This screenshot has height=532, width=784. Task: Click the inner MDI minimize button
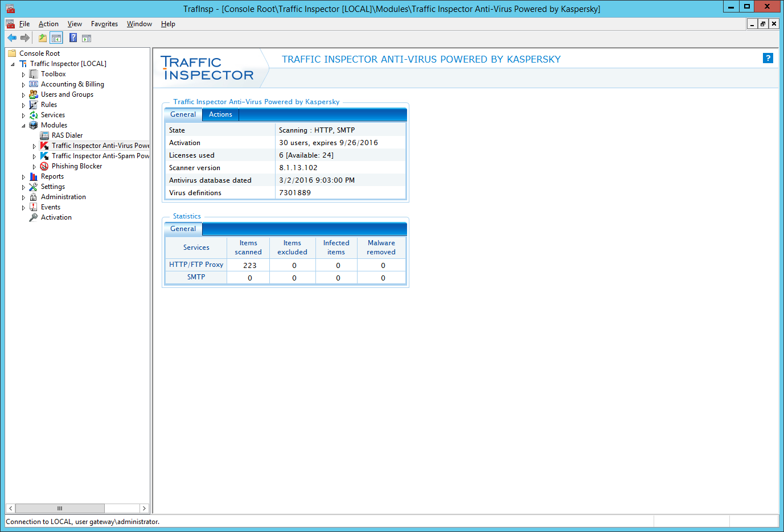coord(752,24)
